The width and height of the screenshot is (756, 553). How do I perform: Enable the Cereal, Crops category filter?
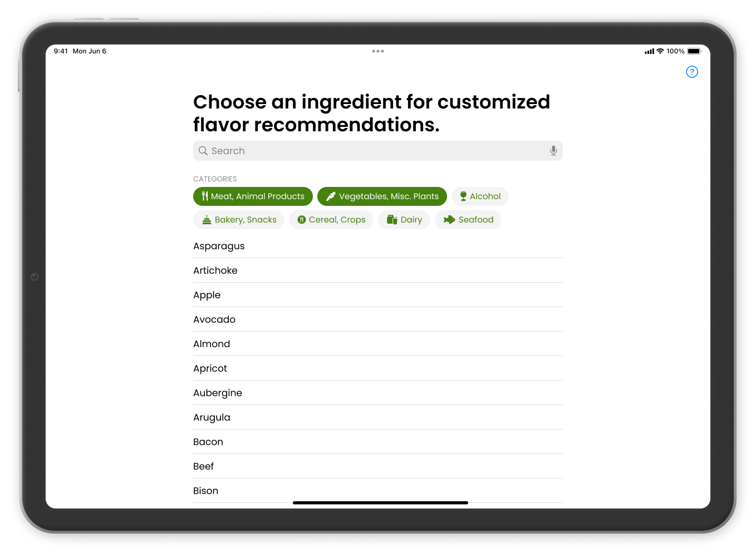tap(331, 220)
